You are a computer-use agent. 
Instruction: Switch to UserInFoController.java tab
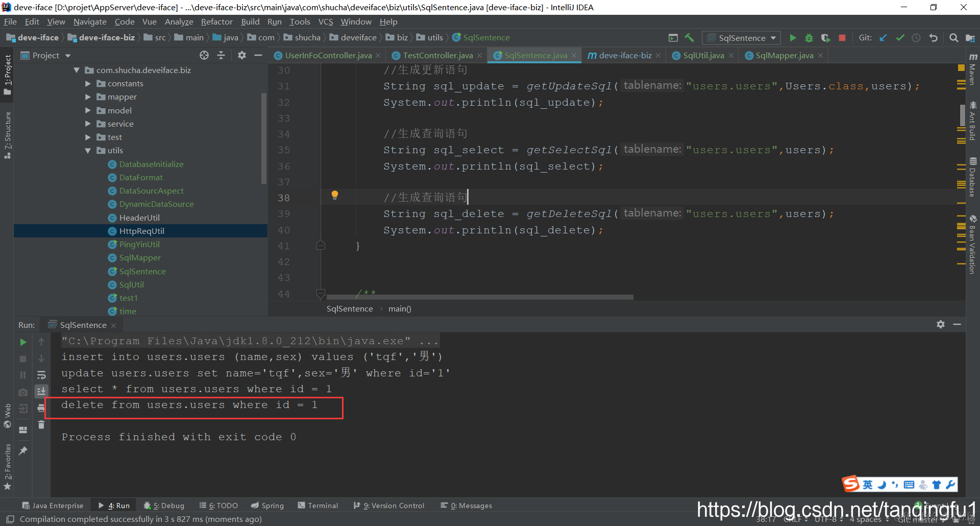coord(328,55)
